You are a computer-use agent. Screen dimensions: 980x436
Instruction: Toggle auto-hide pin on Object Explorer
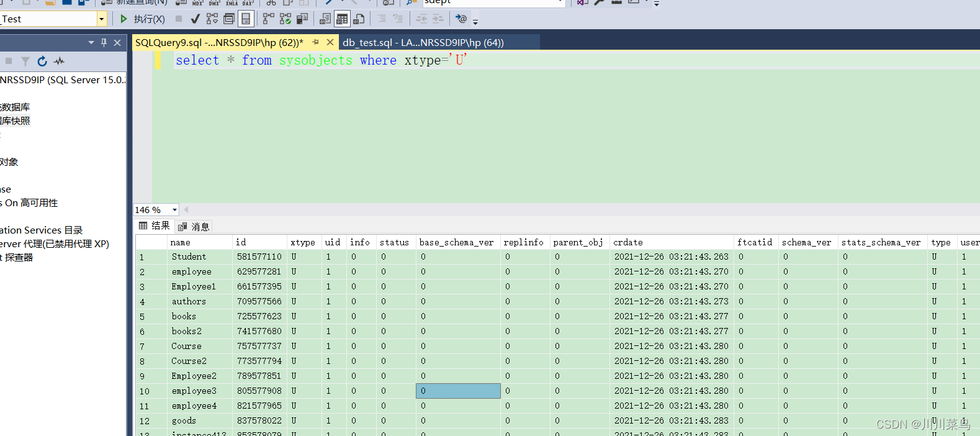[x=104, y=43]
